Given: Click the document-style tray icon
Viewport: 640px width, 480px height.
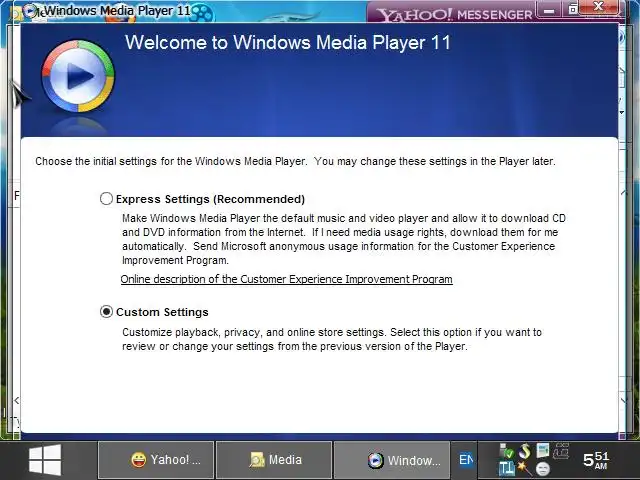Looking at the screenshot, I should [543, 450].
